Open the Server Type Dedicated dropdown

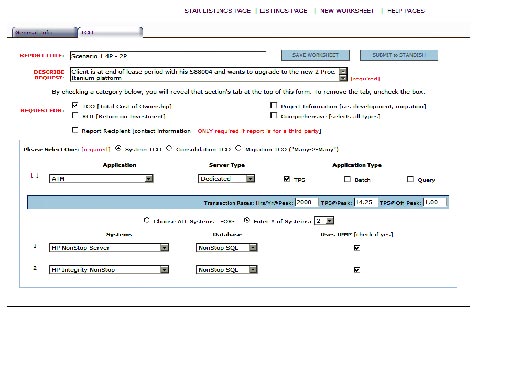pyautogui.click(x=227, y=179)
